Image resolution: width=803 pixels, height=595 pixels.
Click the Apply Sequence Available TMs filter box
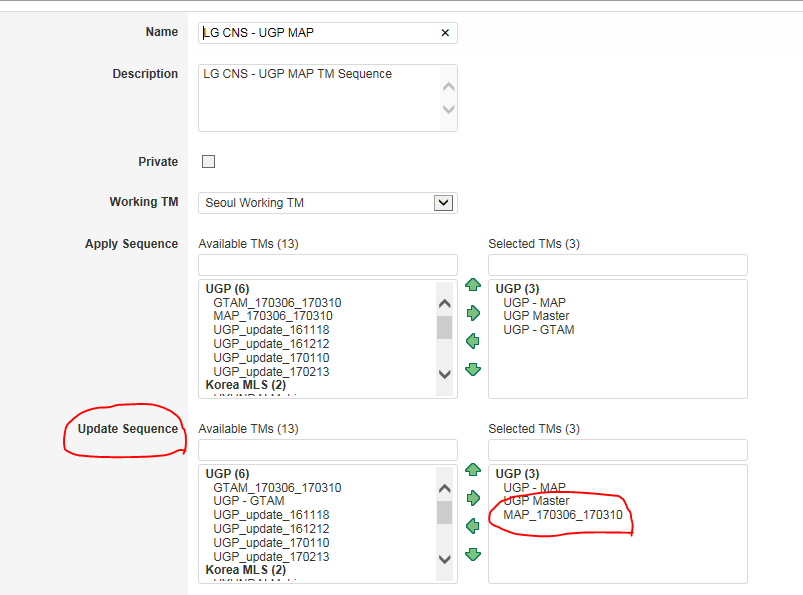[327, 265]
